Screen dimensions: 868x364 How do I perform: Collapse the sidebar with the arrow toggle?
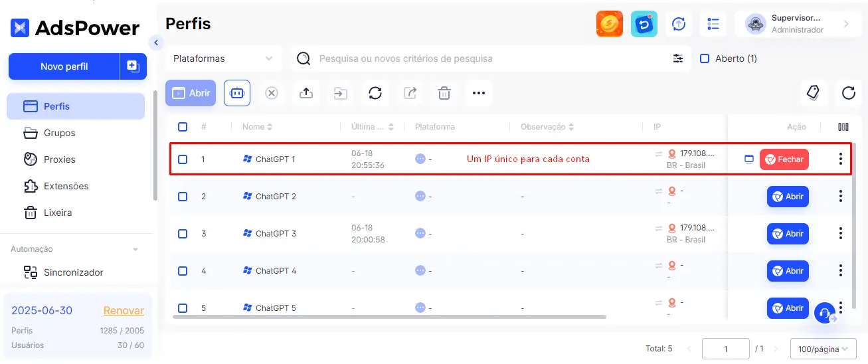click(156, 43)
